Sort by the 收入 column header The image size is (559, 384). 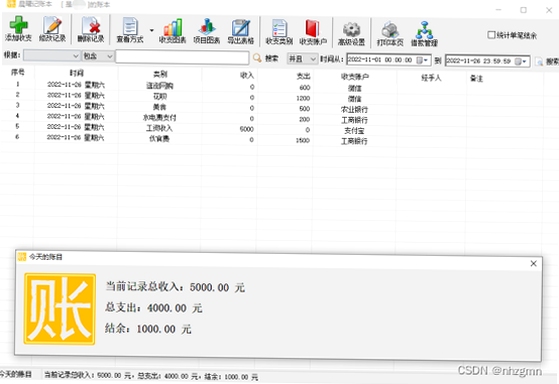tap(247, 75)
